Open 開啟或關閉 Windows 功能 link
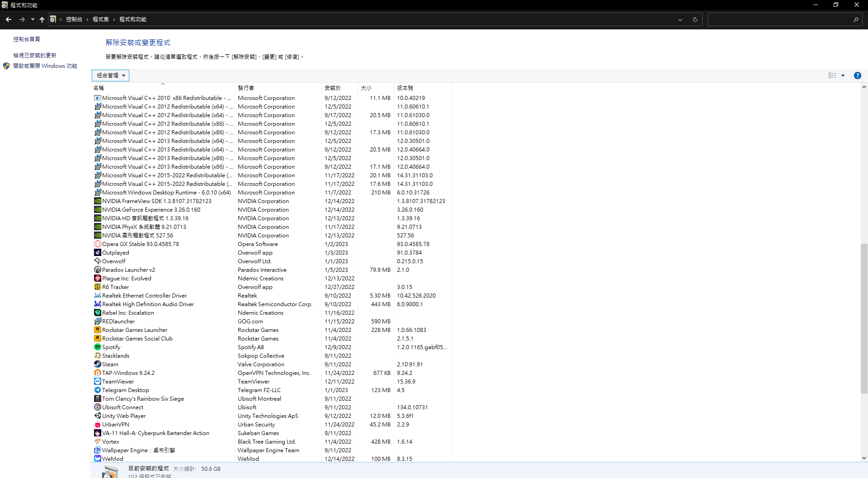Image resolution: width=868 pixels, height=478 pixels. pos(45,66)
